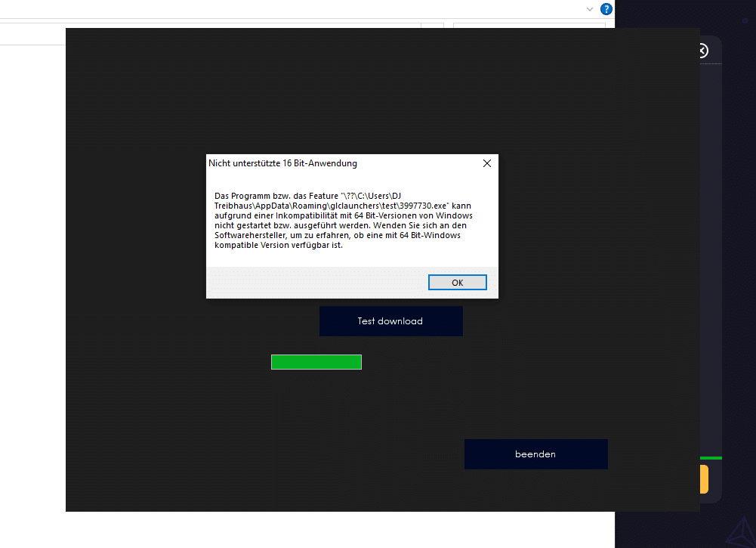756x548 pixels.
Task: Click the gray footer area of error dialog
Action: 317,282
